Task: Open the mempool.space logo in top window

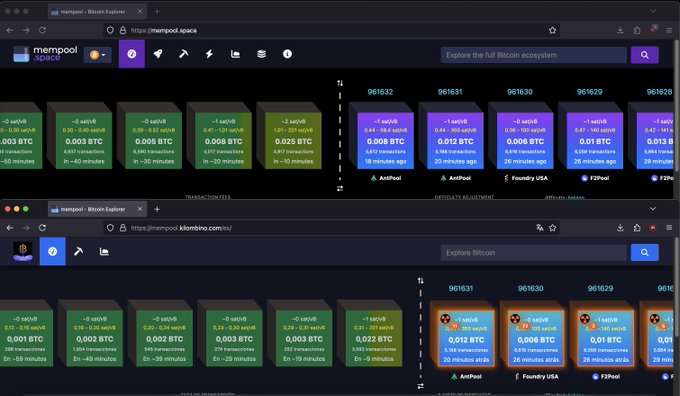Action: [x=45, y=54]
